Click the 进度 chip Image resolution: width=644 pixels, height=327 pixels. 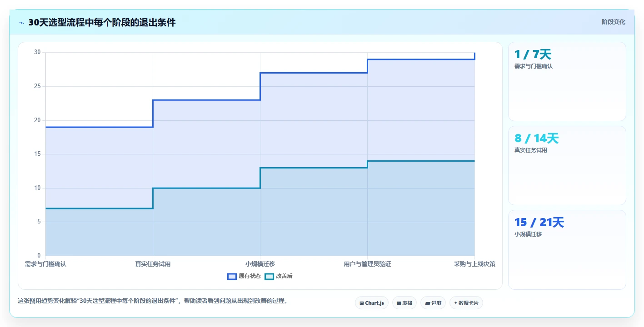tap(433, 303)
